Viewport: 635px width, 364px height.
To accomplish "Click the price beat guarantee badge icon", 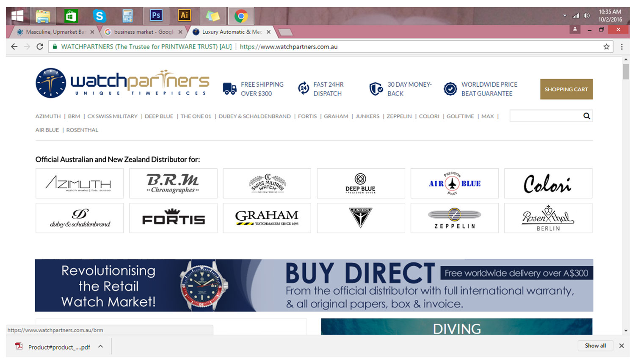I will (x=450, y=89).
